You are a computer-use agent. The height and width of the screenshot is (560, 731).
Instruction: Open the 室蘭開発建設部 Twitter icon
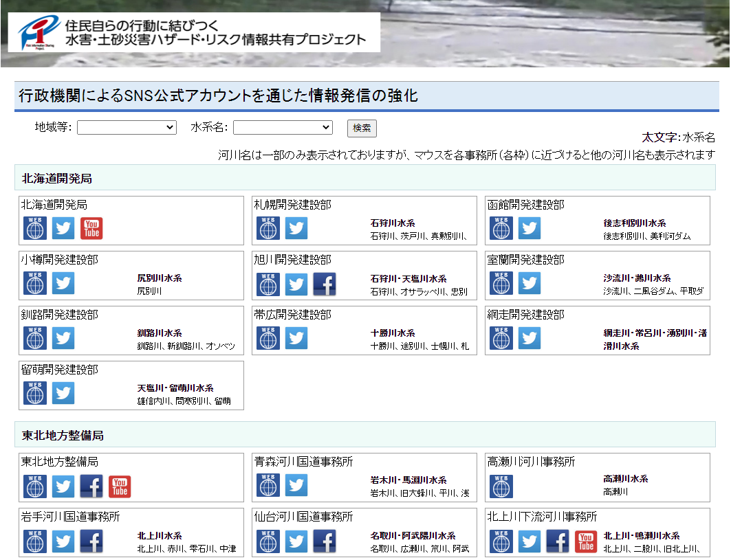coord(529,283)
